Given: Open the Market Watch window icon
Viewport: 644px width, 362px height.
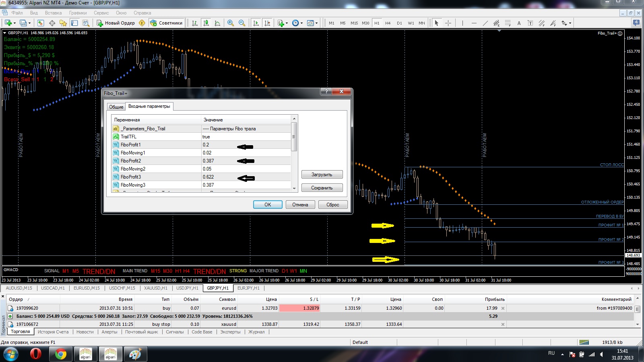Looking at the screenshot, I should click(x=41, y=23).
